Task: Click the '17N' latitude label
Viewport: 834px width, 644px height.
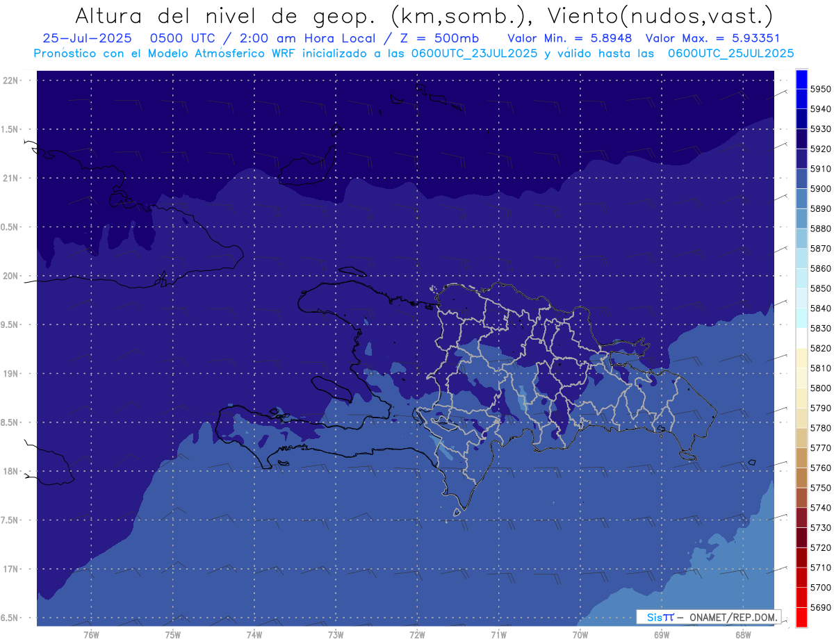Action: pyautogui.click(x=10, y=569)
